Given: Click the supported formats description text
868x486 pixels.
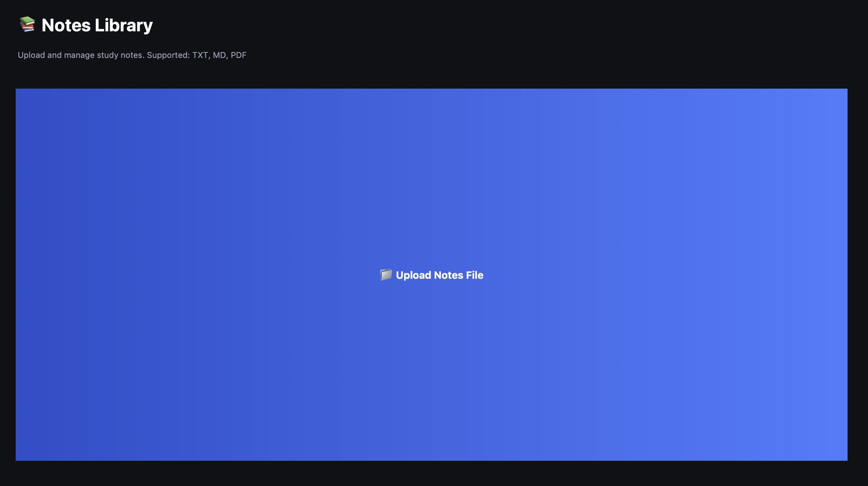Looking at the screenshot, I should [132, 55].
